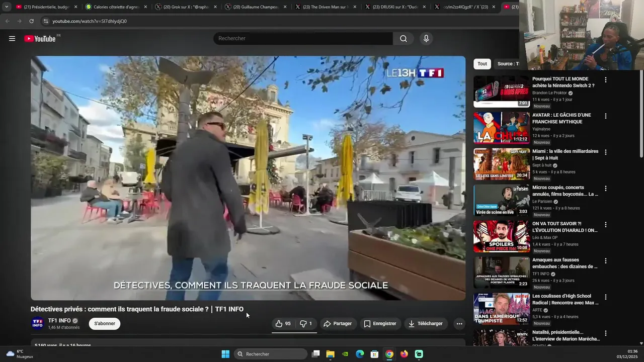Open the weather widget showing 6°C Nuageux
Image resolution: width=644 pixels, height=362 pixels.
(20, 354)
